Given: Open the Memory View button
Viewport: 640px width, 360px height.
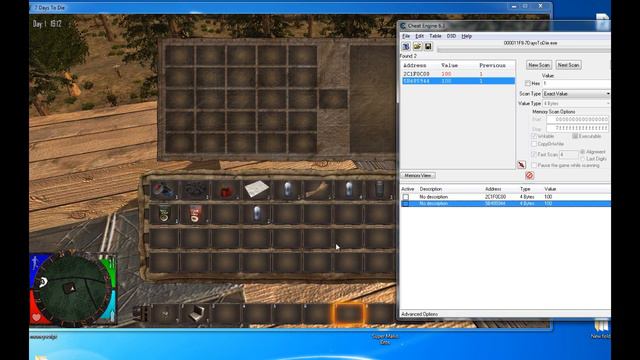Looking at the screenshot, I should pyautogui.click(x=418, y=176).
